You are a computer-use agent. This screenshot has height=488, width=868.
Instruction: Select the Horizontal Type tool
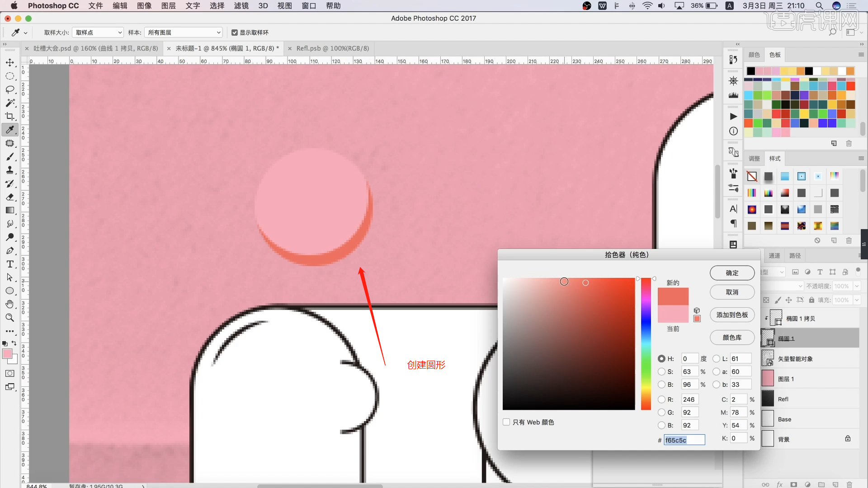pos(10,264)
